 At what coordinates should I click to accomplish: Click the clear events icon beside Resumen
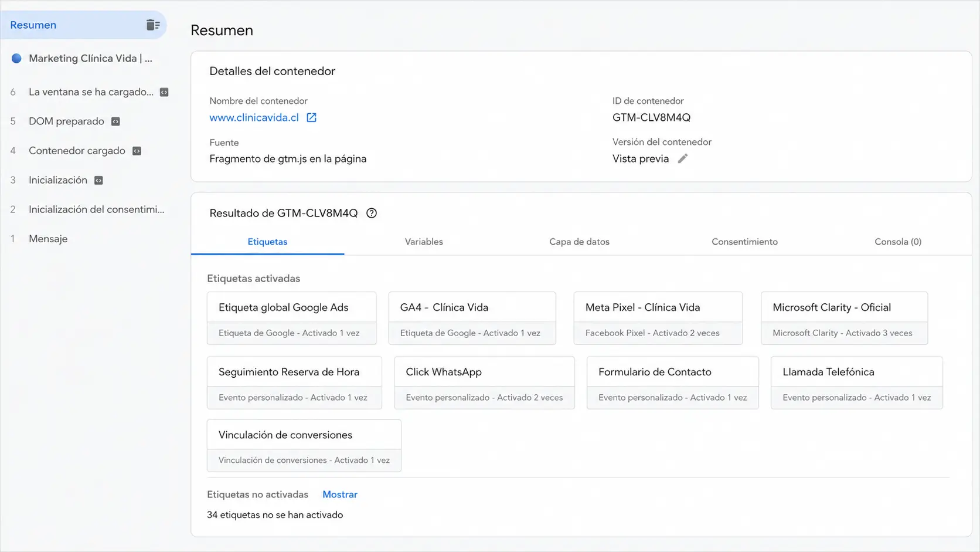153,25
